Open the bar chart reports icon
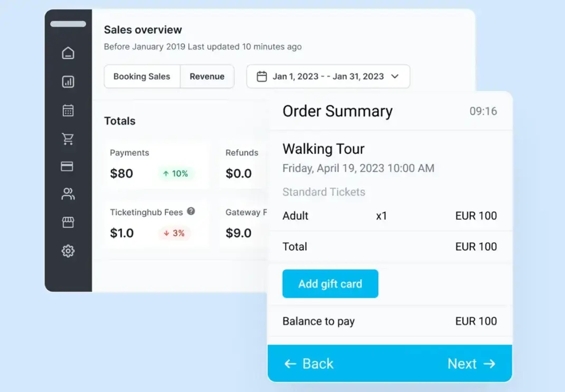Viewport: 565px width, 392px height. click(68, 81)
